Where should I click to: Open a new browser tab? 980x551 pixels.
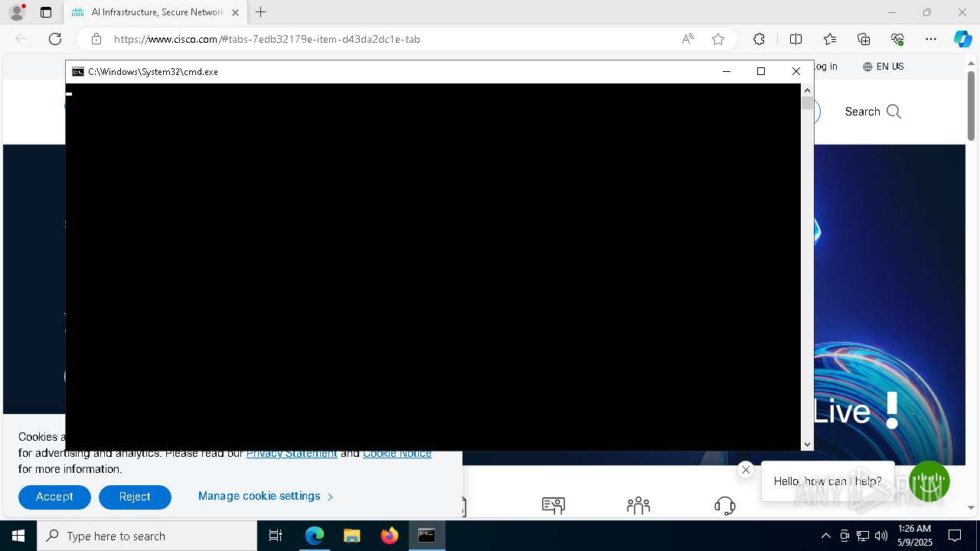pos(261,12)
